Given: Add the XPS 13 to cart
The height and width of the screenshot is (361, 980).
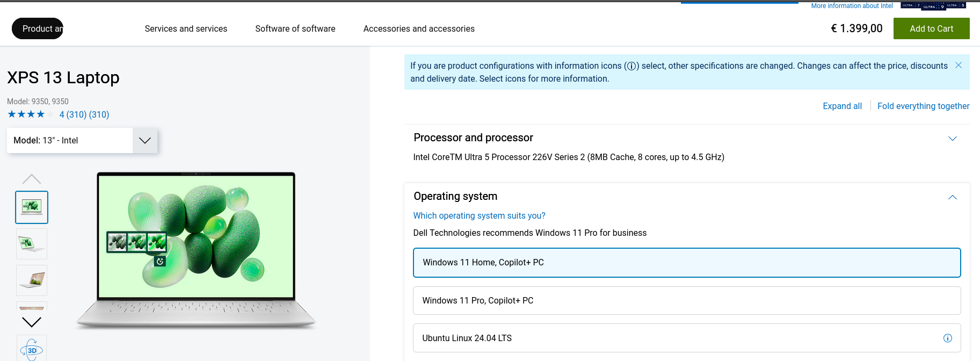Looking at the screenshot, I should (x=932, y=28).
